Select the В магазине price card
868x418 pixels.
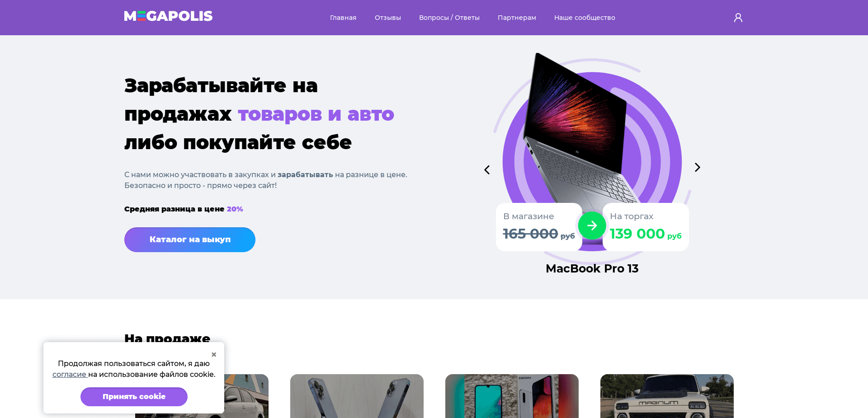tap(539, 227)
